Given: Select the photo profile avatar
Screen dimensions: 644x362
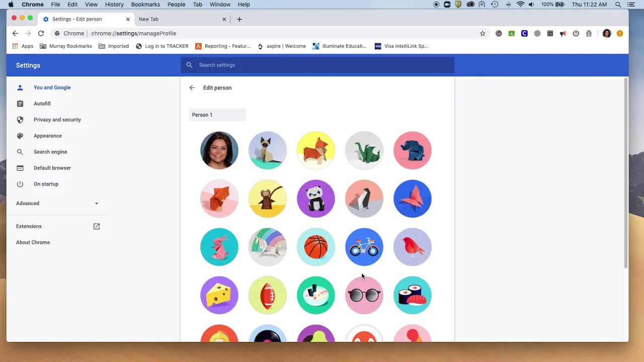Looking at the screenshot, I should pyautogui.click(x=219, y=150).
